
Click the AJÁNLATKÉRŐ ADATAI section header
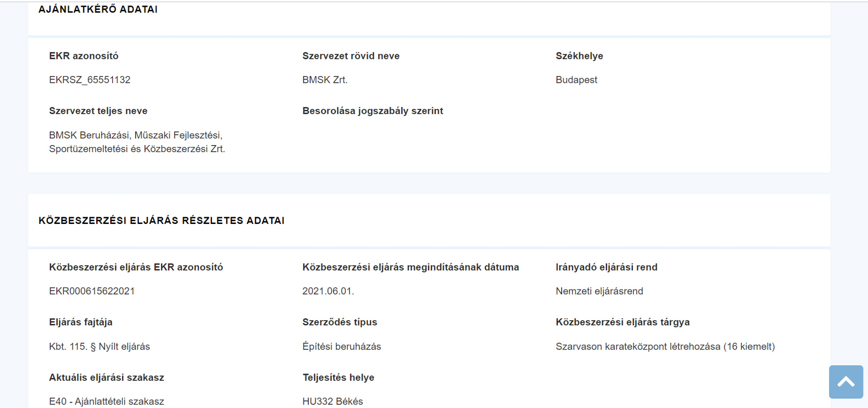[98, 9]
